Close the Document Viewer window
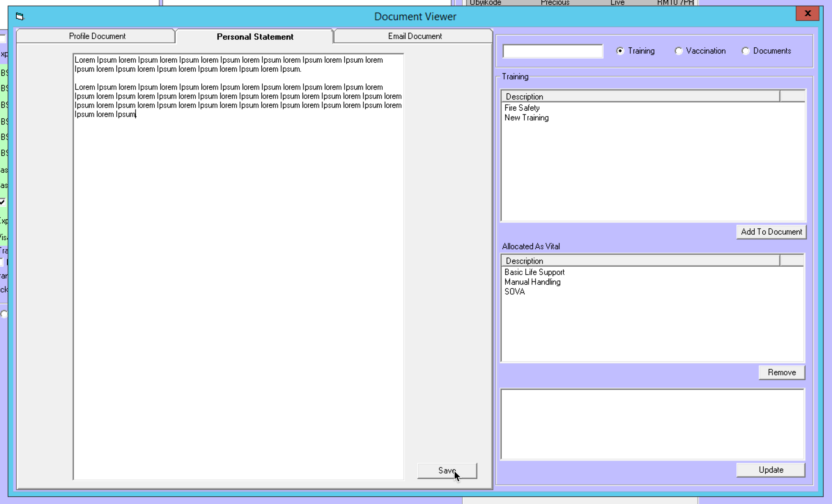Screen dimensions: 832x504 pos(808,14)
